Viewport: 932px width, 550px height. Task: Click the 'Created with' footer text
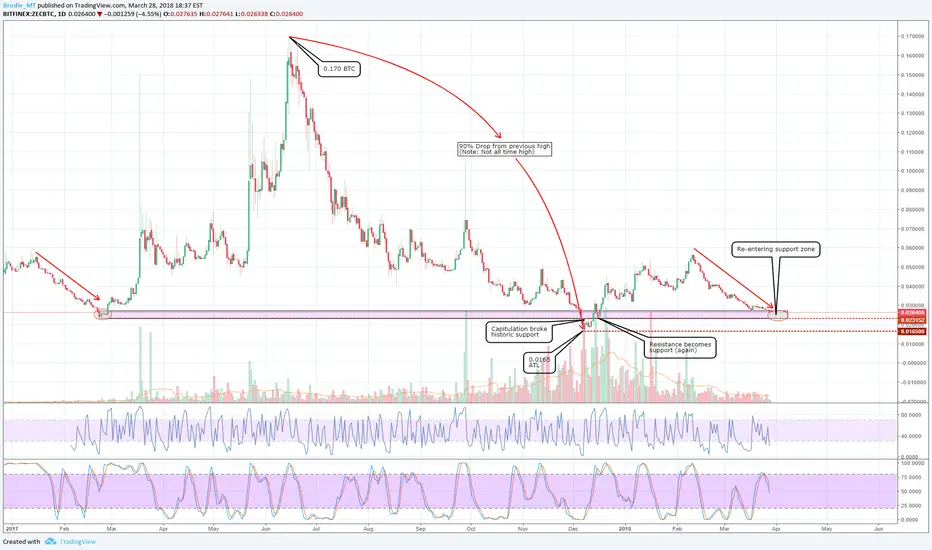click(x=21, y=542)
